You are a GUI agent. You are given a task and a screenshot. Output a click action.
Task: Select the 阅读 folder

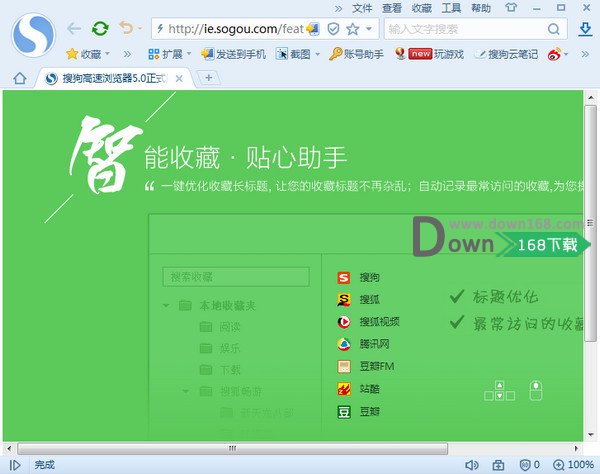(x=220, y=327)
